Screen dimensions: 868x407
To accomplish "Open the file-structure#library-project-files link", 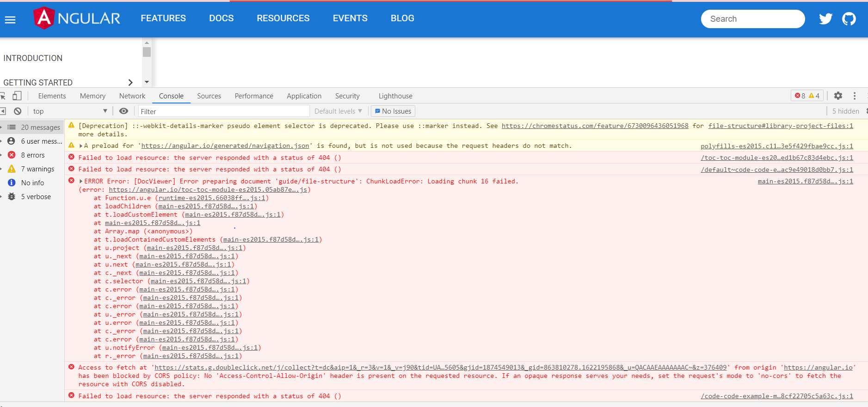I will tap(781, 126).
